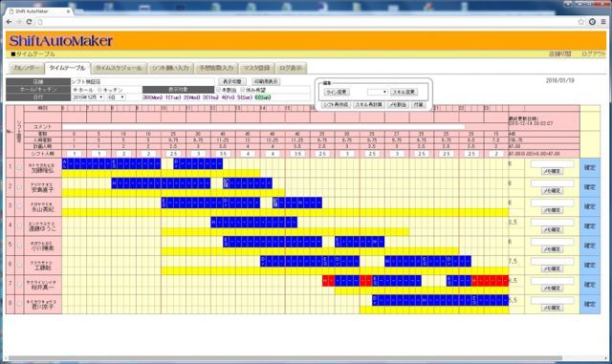Image resolution: width=612 pixels, height=364 pixels.
Task: Select the ホール radio button
Action: 76,90
